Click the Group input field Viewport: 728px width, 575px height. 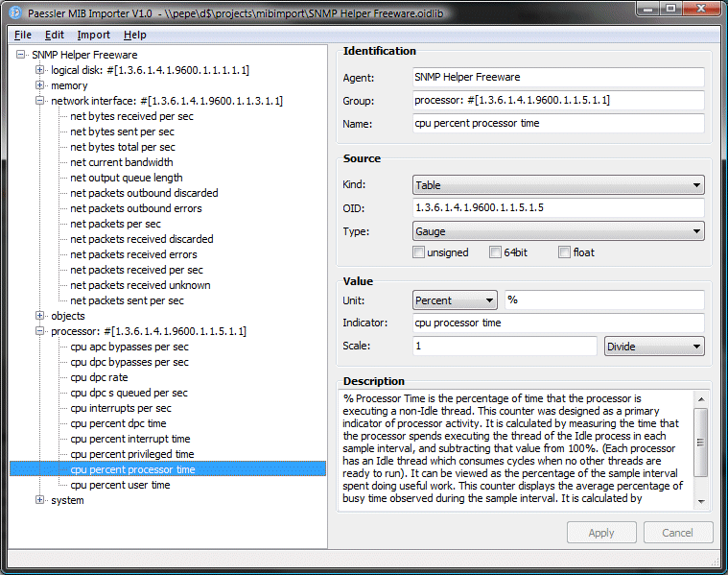tap(558, 100)
